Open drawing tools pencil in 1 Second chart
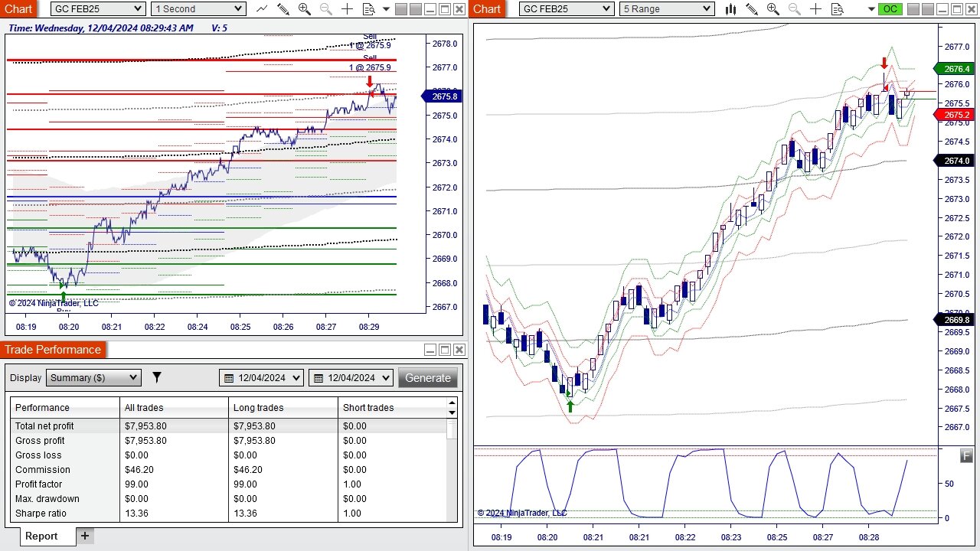980x551 pixels. tap(283, 9)
